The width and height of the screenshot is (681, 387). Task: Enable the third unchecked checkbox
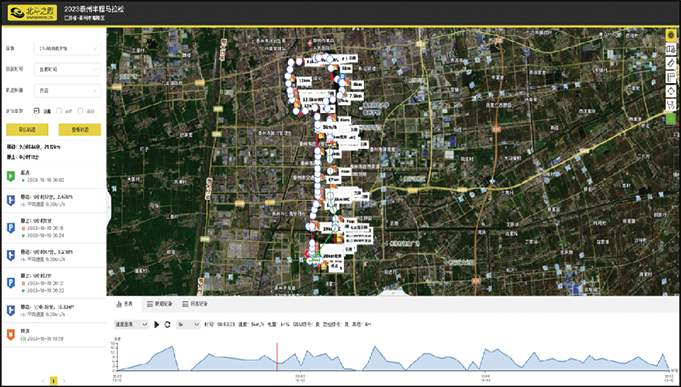[80, 111]
